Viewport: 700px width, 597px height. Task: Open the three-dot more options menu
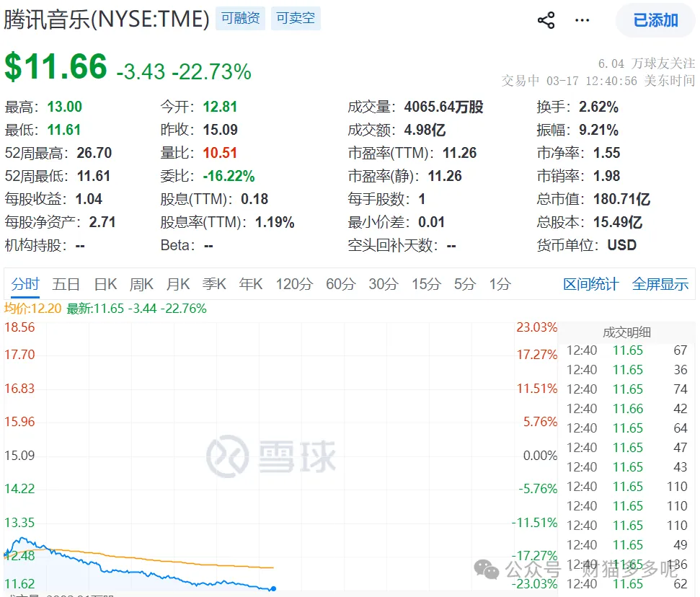click(x=582, y=20)
